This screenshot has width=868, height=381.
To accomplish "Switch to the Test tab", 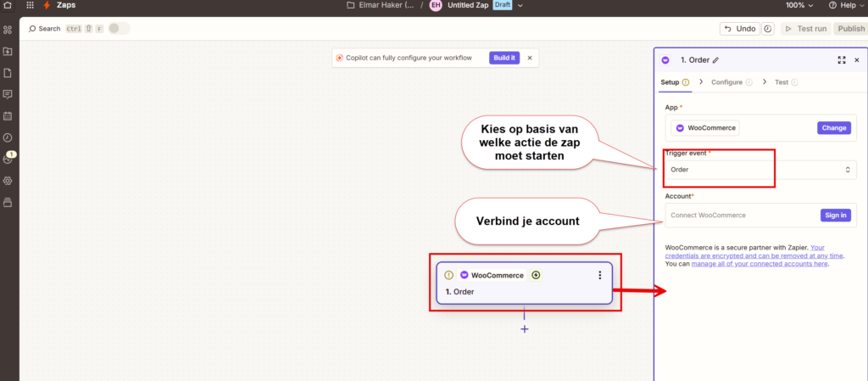I will tap(786, 82).
